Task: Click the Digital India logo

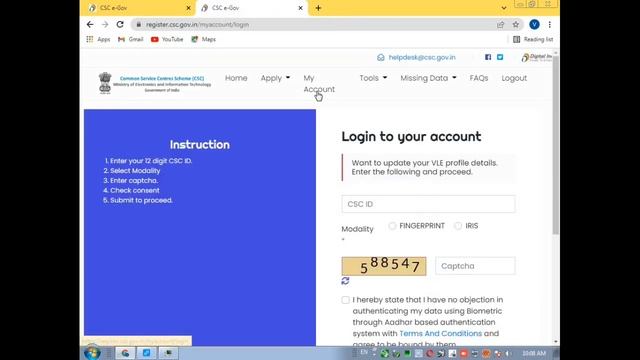Action: tap(536, 57)
